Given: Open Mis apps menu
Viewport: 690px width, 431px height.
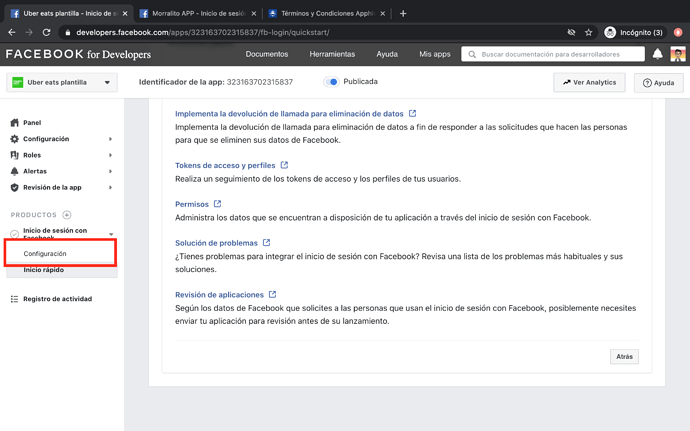Looking at the screenshot, I should (x=435, y=54).
